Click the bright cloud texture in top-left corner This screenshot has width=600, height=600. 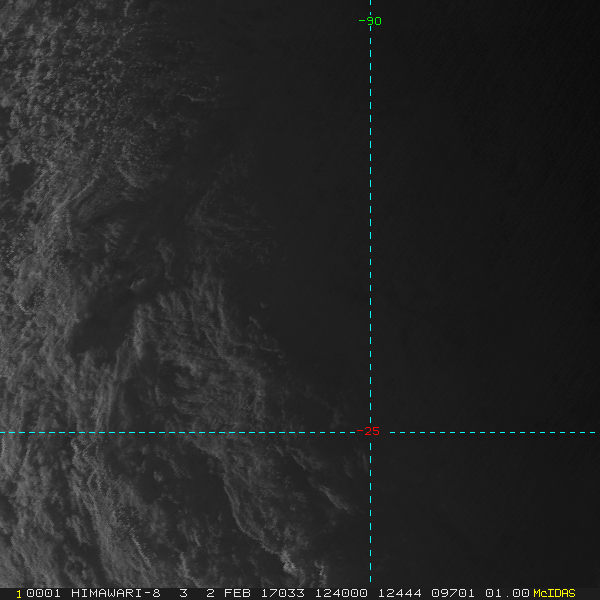(x=40, y=50)
